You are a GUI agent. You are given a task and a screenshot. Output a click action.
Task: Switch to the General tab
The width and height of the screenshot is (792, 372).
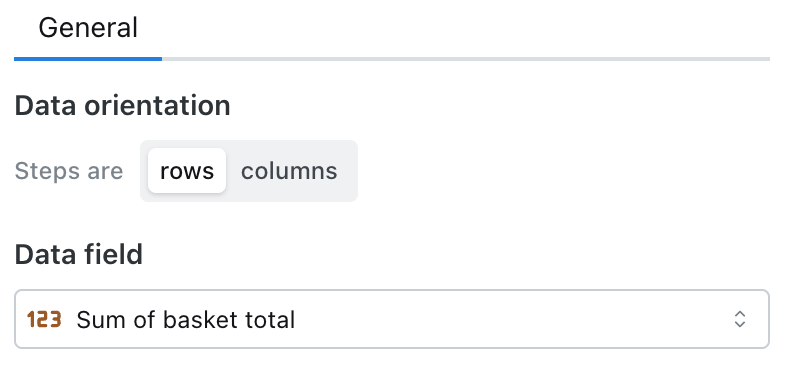click(88, 29)
